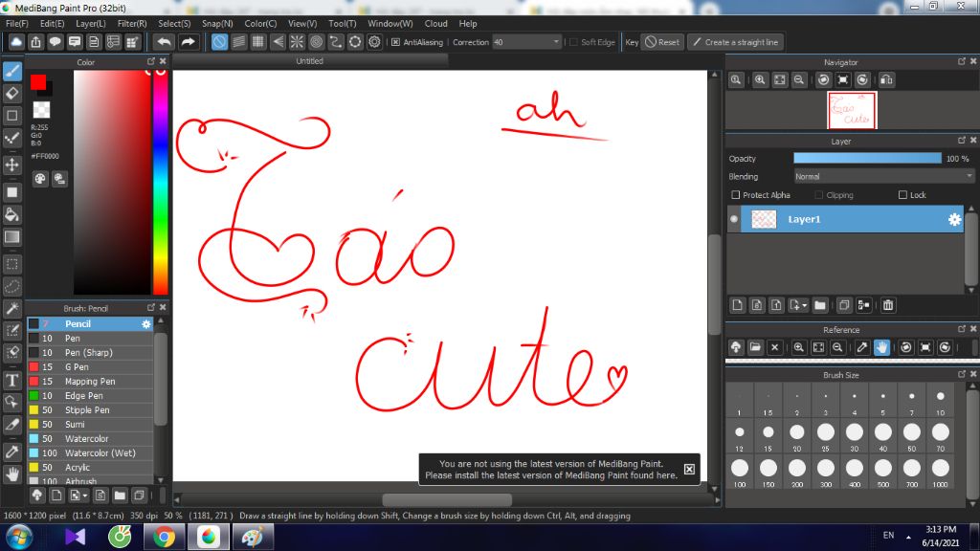
Task: Select the Text tool
Action: tap(12, 380)
